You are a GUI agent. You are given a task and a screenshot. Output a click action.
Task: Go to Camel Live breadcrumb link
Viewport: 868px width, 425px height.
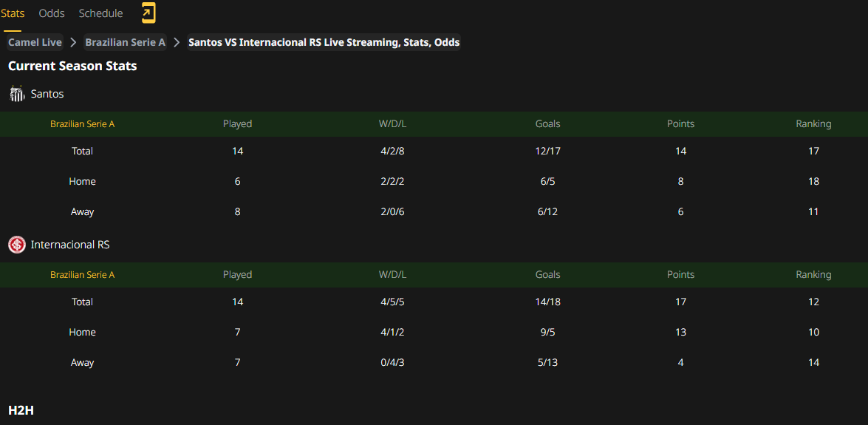pyautogui.click(x=35, y=42)
